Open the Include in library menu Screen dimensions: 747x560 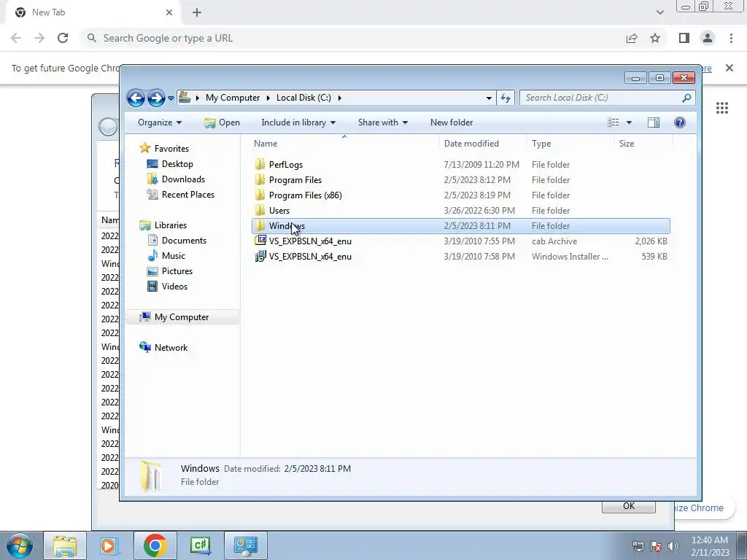pos(298,122)
